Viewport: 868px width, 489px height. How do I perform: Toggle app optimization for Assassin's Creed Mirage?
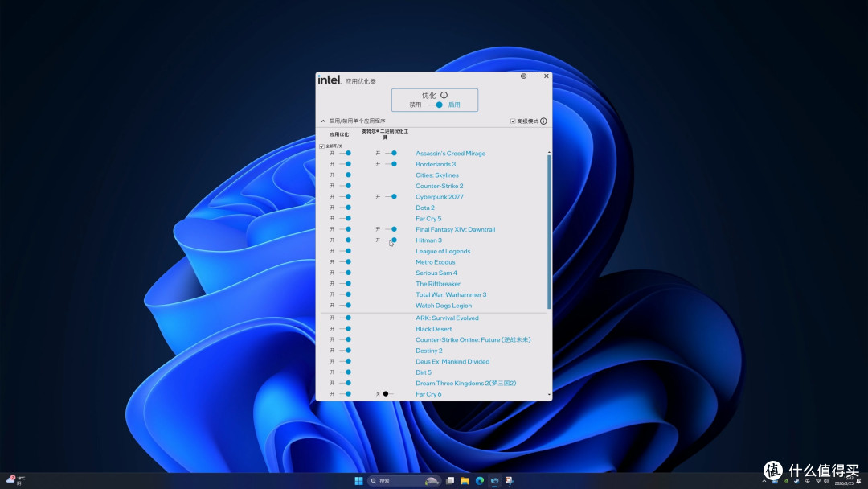tap(345, 154)
